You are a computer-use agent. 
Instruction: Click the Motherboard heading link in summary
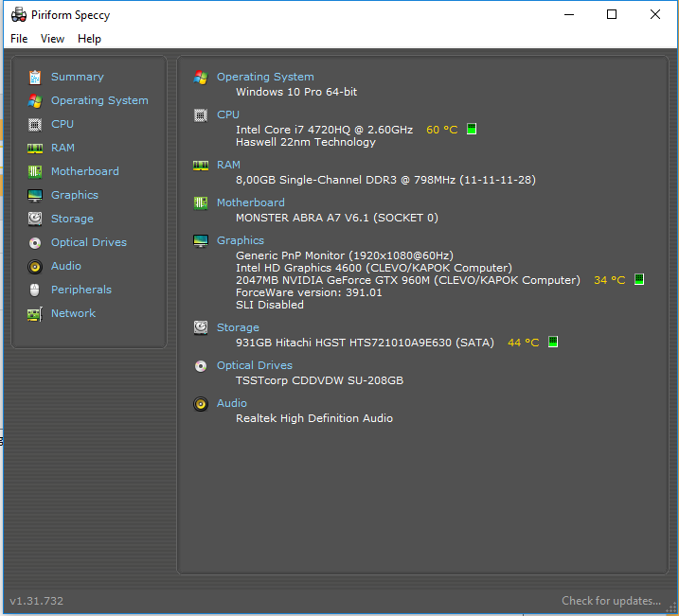click(251, 202)
